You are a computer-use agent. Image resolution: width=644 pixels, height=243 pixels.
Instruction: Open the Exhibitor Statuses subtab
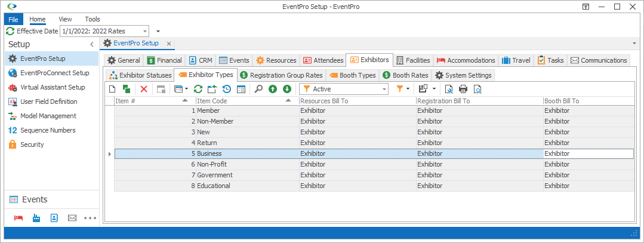[140, 75]
